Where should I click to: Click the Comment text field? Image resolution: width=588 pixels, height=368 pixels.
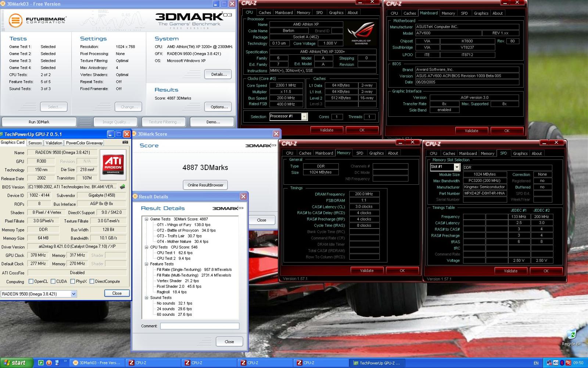click(200, 326)
